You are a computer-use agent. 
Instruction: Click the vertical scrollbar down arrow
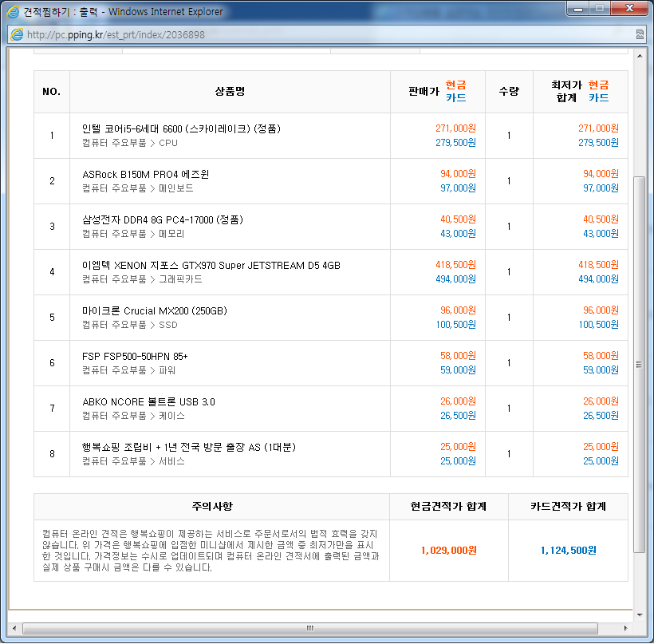click(640, 614)
